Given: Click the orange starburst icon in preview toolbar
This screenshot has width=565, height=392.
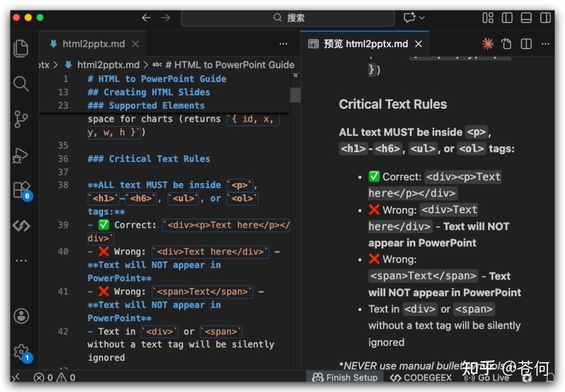Looking at the screenshot, I should 488,44.
